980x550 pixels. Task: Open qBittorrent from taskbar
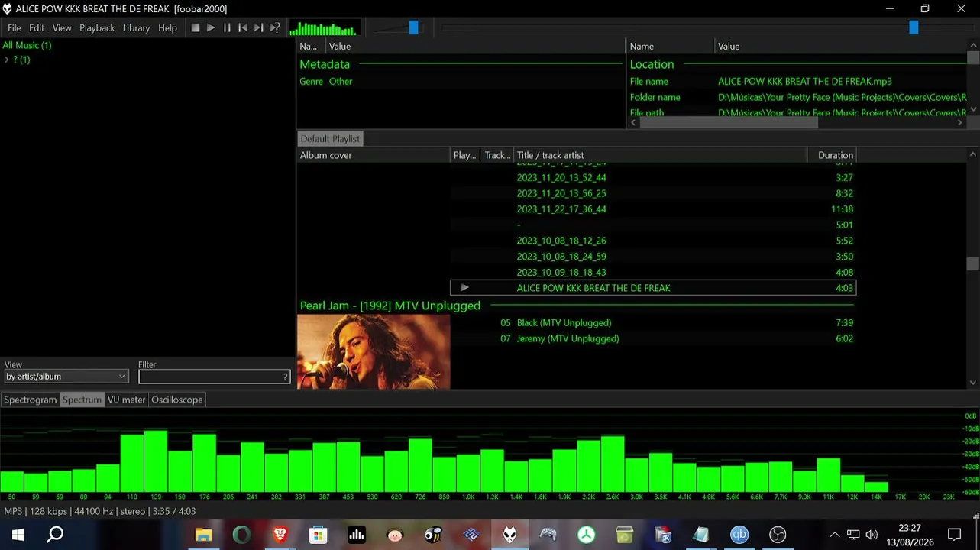(739, 535)
